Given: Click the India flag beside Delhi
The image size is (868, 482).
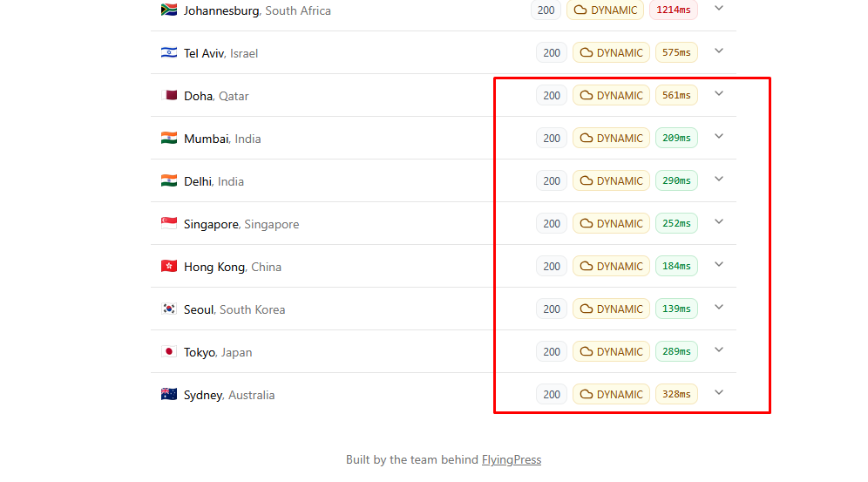Looking at the screenshot, I should click(169, 180).
